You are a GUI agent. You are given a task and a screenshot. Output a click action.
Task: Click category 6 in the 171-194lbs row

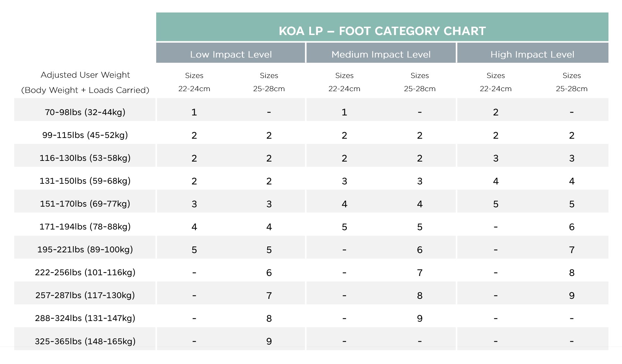click(572, 227)
